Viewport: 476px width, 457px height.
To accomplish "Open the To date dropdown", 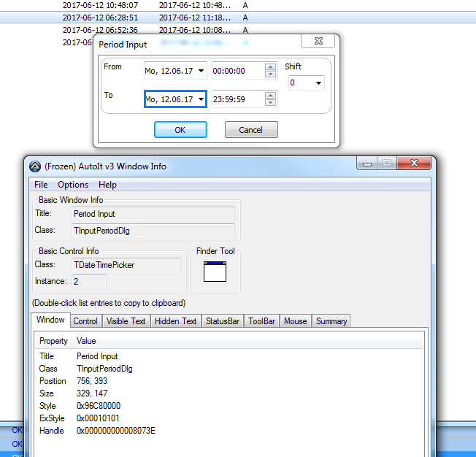I will pos(201,99).
